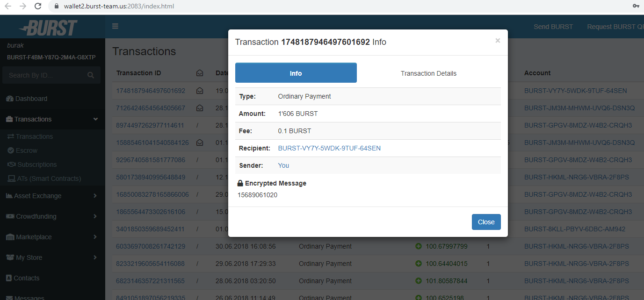
Task: Click the fee value 0.1 BURST
Action: coord(294,131)
